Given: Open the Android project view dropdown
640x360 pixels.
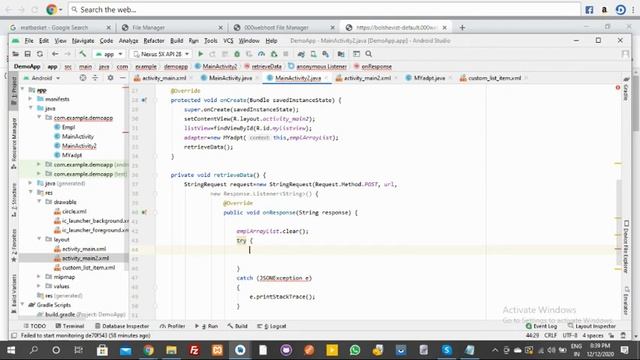Looking at the screenshot, I should point(42,78).
